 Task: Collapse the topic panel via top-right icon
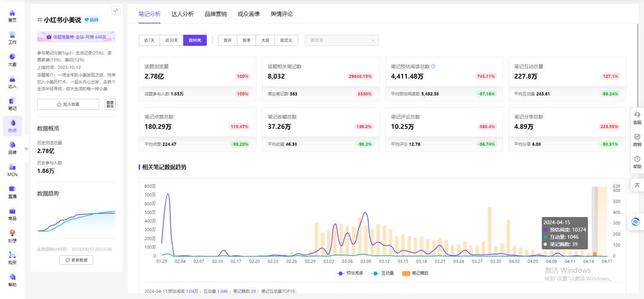pos(115,10)
